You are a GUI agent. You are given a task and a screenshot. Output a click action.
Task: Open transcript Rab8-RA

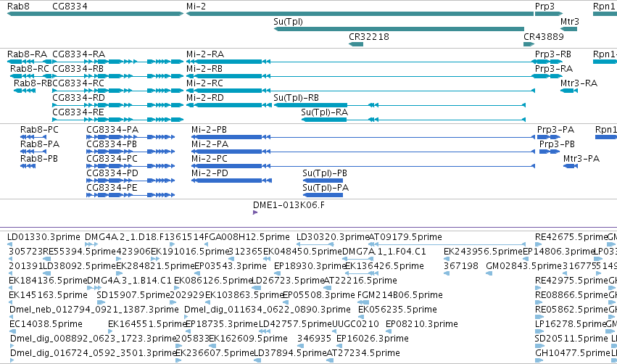30,62
